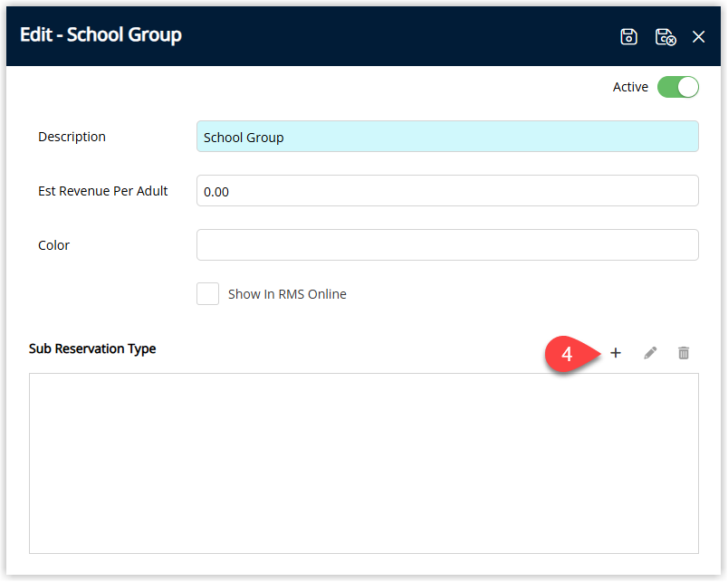Click the Save and Exit icon

(x=666, y=37)
